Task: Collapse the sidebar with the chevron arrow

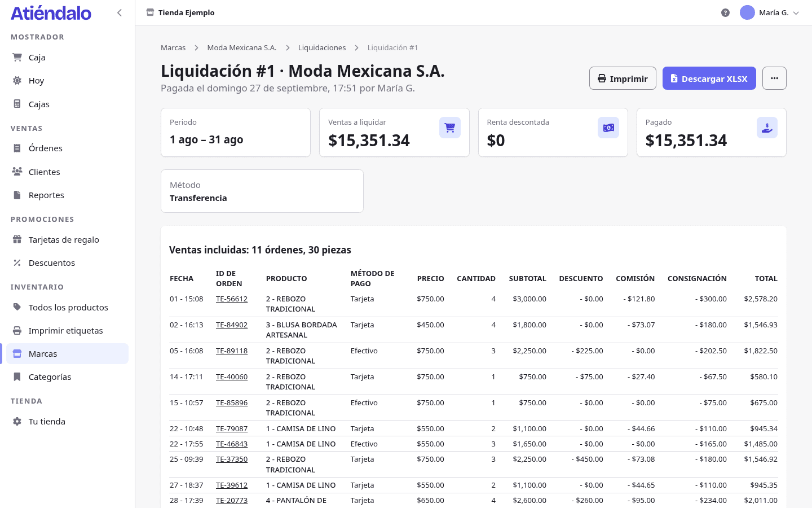Action: point(120,12)
